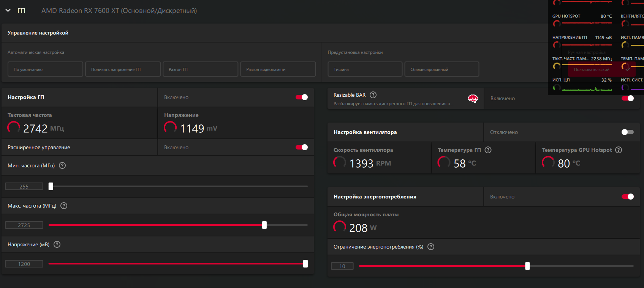The height and width of the screenshot is (288, 644).
Task: Enable the Настройка вентилятора switch
Action: point(628,132)
